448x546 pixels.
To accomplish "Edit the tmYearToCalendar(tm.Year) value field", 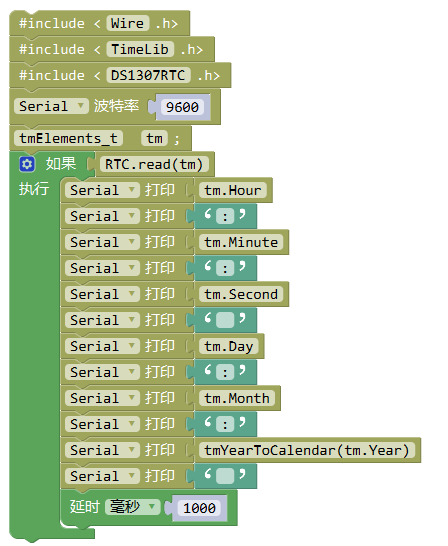I will pyautogui.click(x=307, y=450).
